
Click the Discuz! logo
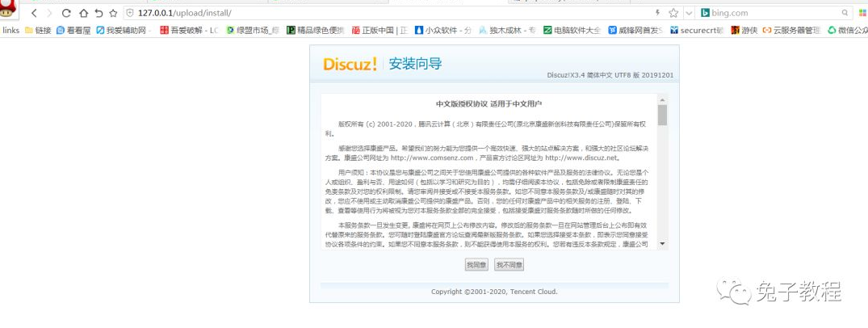point(350,64)
